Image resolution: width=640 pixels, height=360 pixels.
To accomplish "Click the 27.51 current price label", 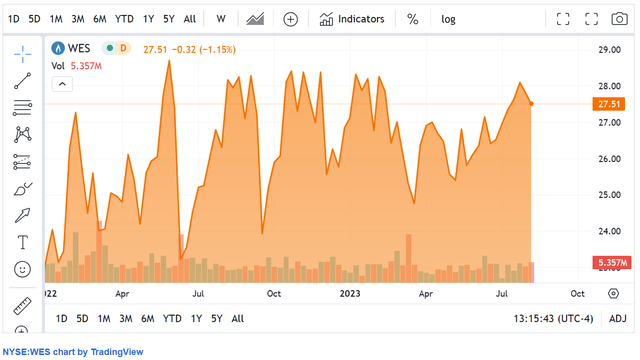I will point(609,104).
